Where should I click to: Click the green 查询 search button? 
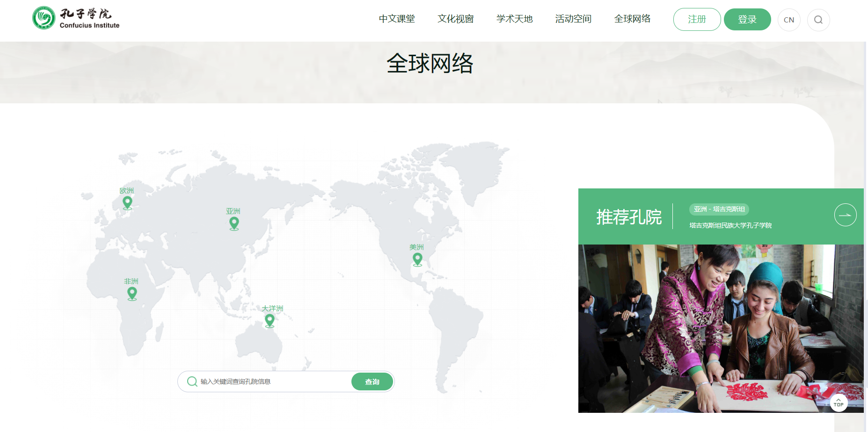[372, 382]
